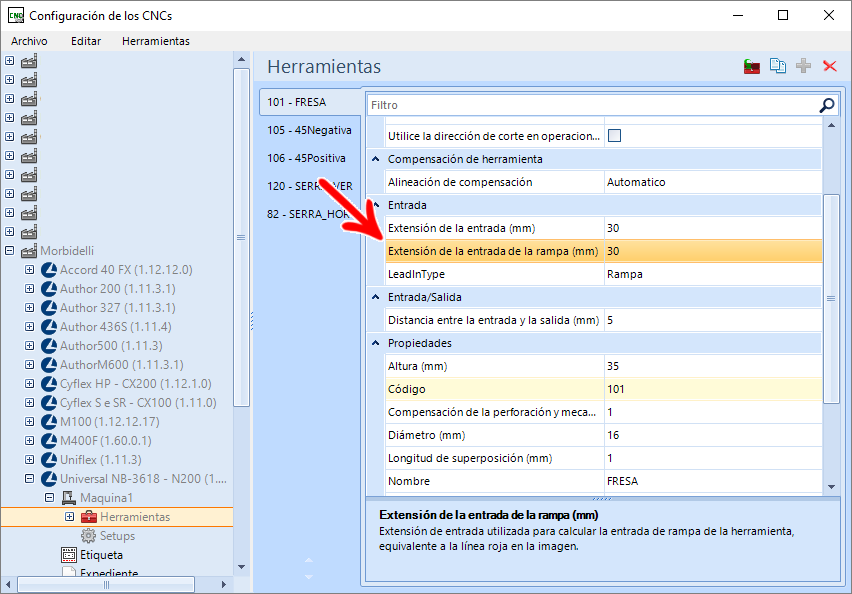Open the Herramientas menu
This screenshot has height=594, width=852.
[x=156, y=41]
